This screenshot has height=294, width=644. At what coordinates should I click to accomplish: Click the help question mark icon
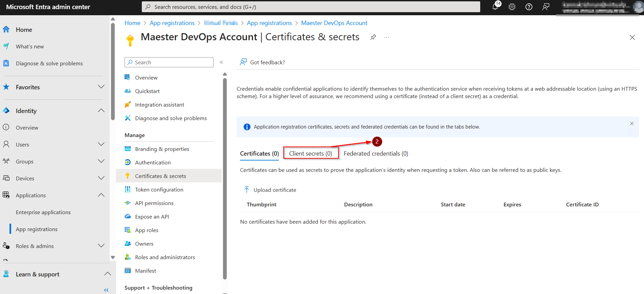529,7
